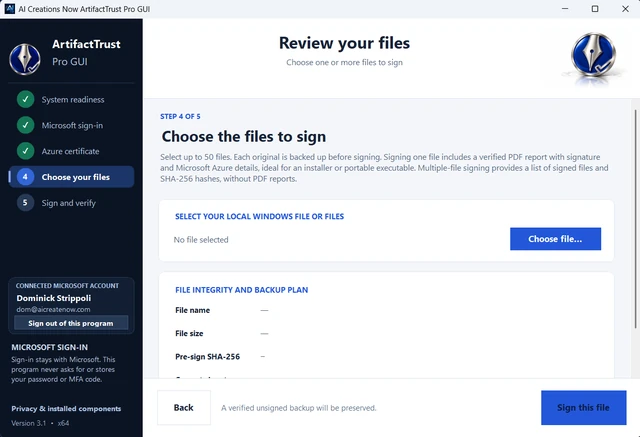Click the Sign this file button

click(583, 407)
